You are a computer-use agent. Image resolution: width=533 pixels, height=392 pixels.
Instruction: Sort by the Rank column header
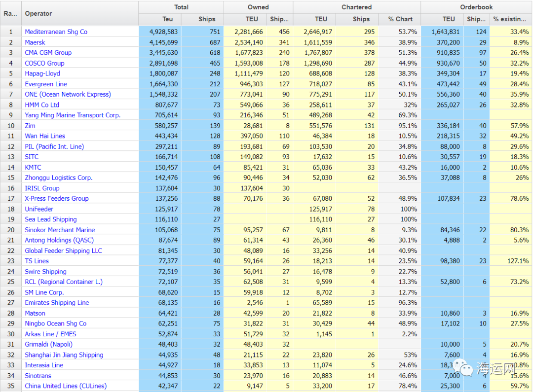[10, 13]
